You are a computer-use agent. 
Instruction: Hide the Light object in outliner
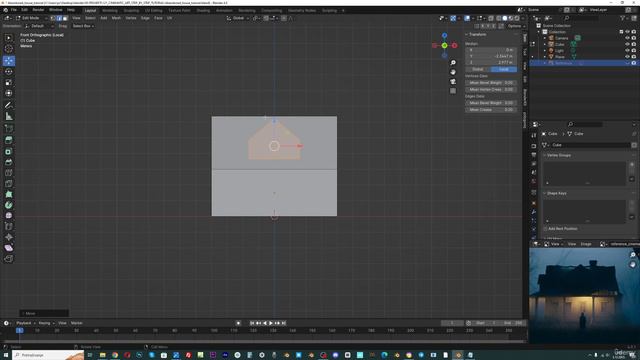pyautogui.click(x=627, y=51)
